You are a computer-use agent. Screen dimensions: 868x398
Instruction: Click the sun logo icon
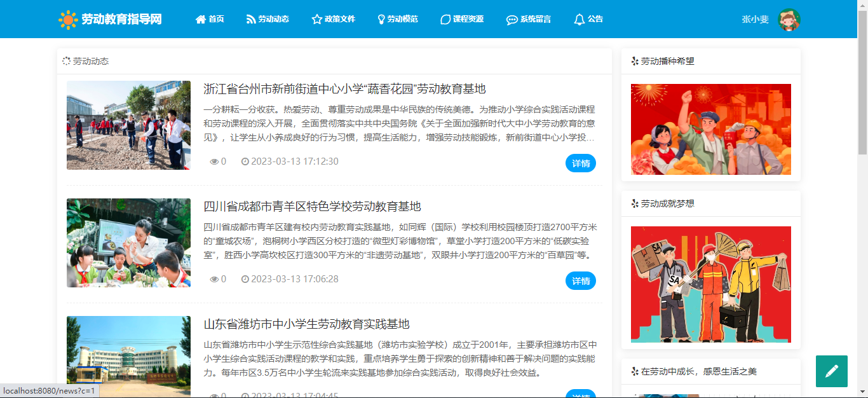68,20
